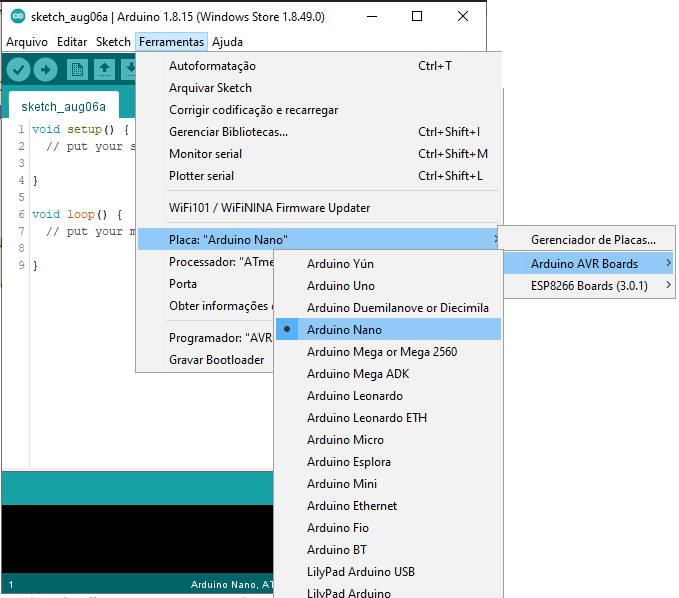
Task: Click the Upload arrow toolbar icon
Action: tap(45, 69)
